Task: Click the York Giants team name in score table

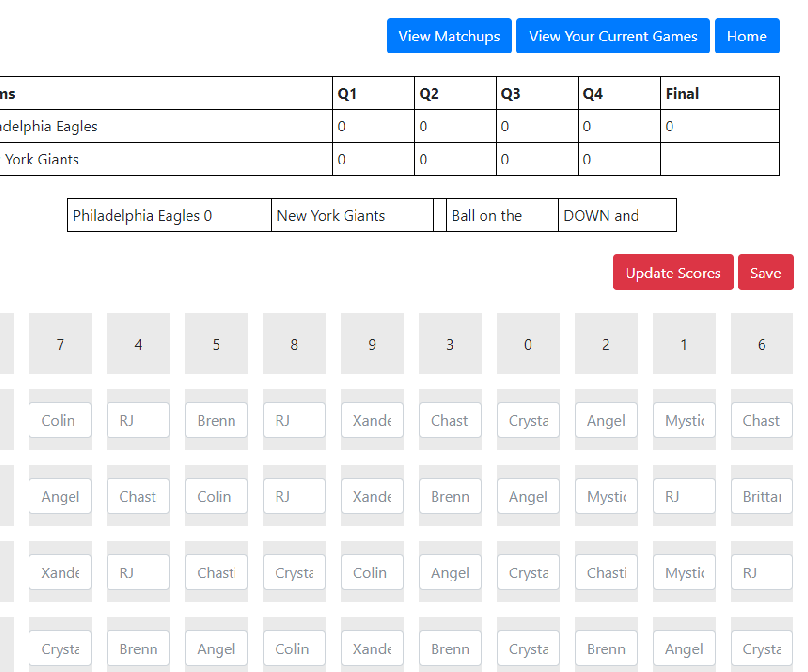Action: tap(166, 159)
